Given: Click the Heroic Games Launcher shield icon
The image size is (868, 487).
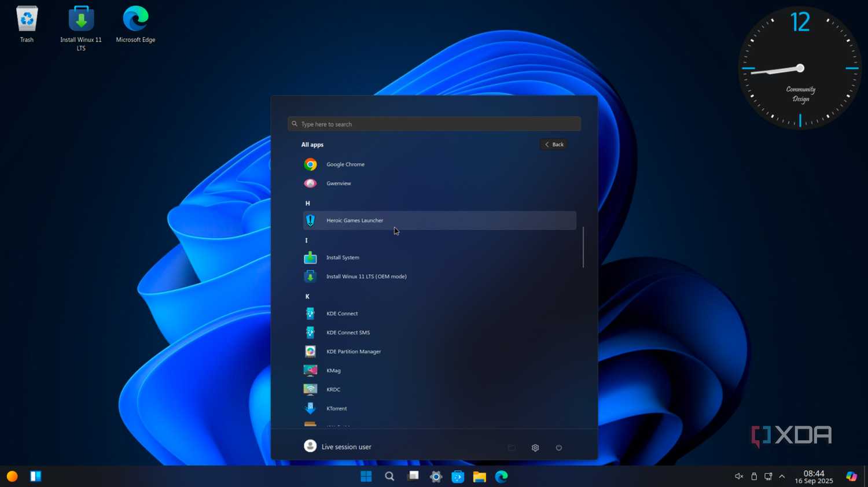Looking at the screenshot, I should 310,220.
